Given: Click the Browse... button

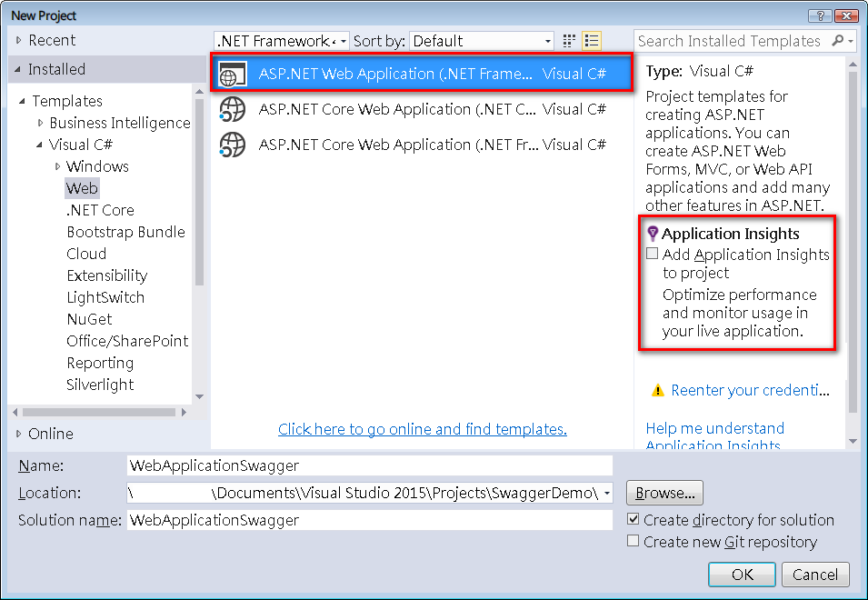Looking at the screenshot, I should 664,493.
